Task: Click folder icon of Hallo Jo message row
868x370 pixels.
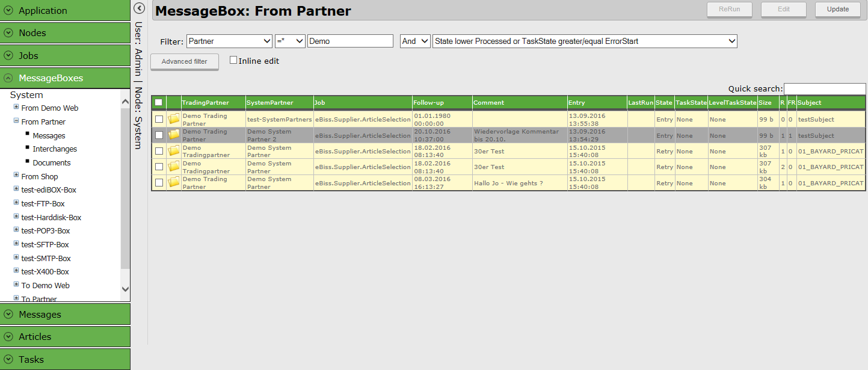Action: point(174,183)
